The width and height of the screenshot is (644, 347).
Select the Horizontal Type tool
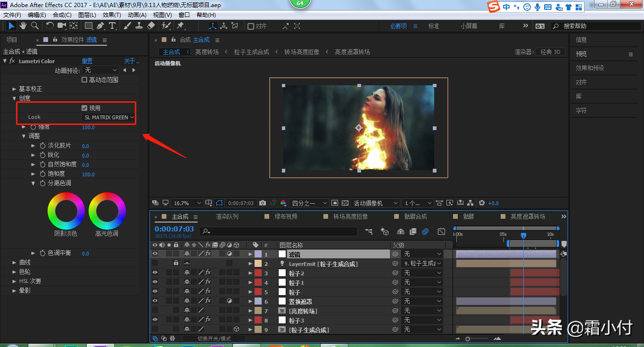[x=112, y=26]
